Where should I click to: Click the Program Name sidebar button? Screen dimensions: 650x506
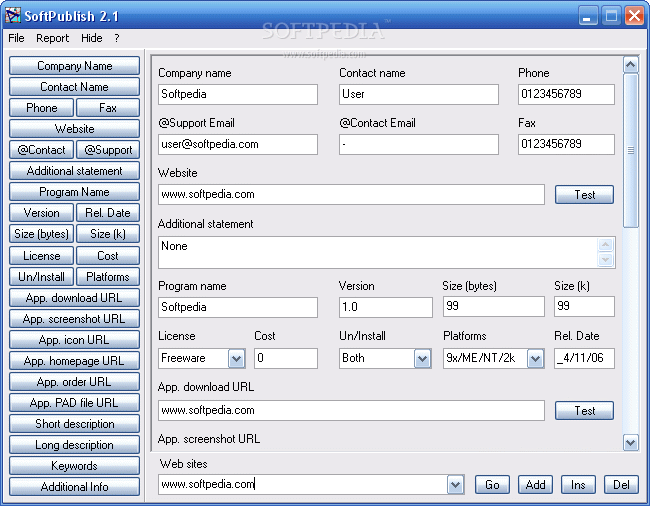(x=75, y=192)
